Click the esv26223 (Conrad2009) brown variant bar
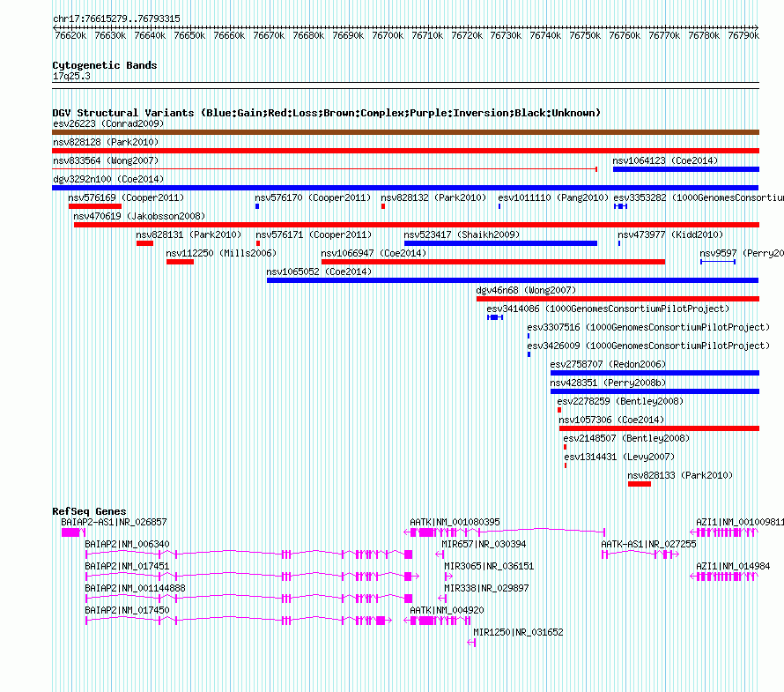Image resolution: width=784 pixels, height=692 pixels. (x=405, y=132)
